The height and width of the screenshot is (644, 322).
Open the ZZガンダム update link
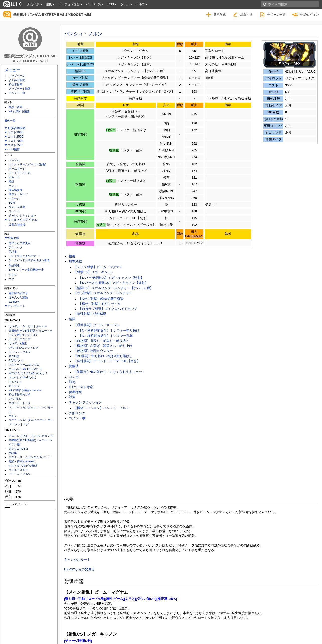click(16, 360)
